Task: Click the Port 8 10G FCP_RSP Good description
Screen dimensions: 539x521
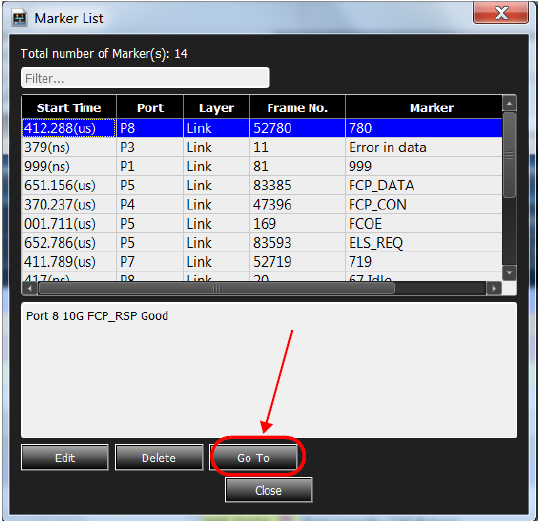Action: (97, 316)
